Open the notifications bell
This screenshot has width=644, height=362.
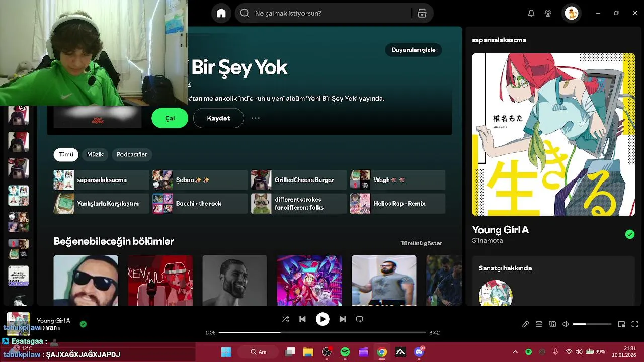(x=531, y=13)
